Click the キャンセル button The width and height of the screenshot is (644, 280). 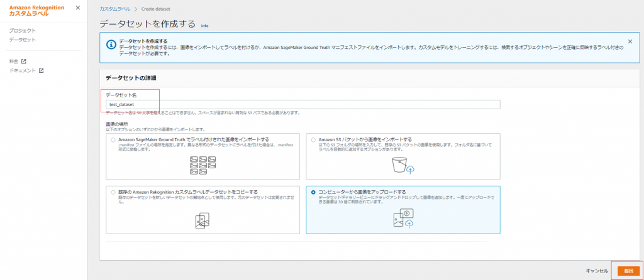(x=597, y=271)
